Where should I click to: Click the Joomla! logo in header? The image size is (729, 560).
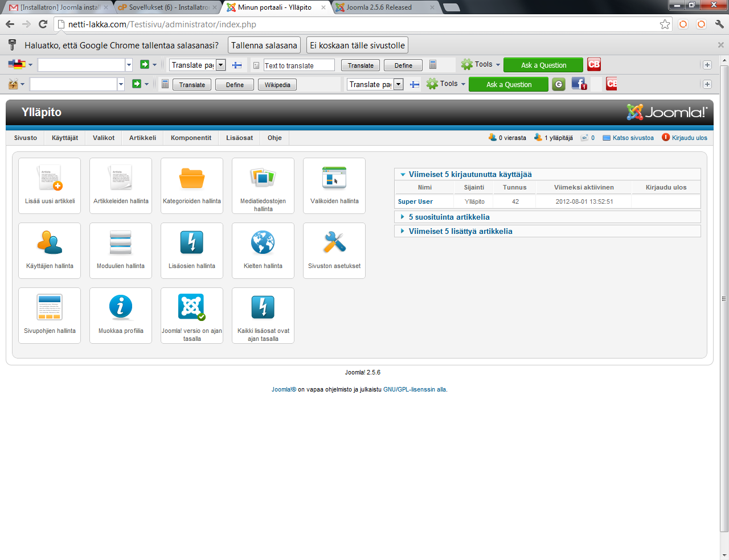[667, 112]
